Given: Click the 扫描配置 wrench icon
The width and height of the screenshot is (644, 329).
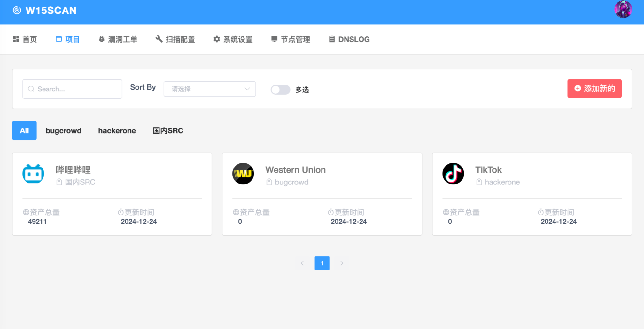Looking at the screenshot, I should 159,39.
